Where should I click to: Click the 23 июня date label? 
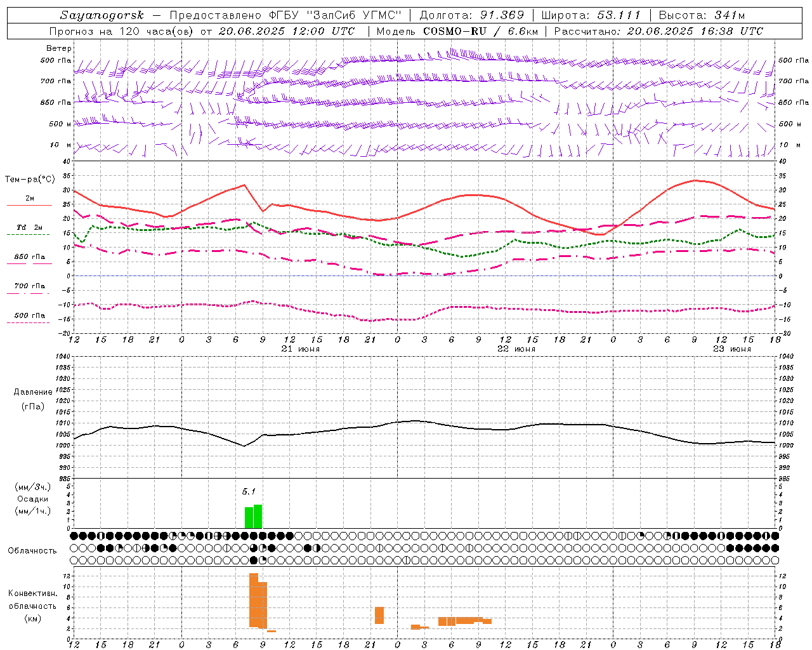pos(731,349)
